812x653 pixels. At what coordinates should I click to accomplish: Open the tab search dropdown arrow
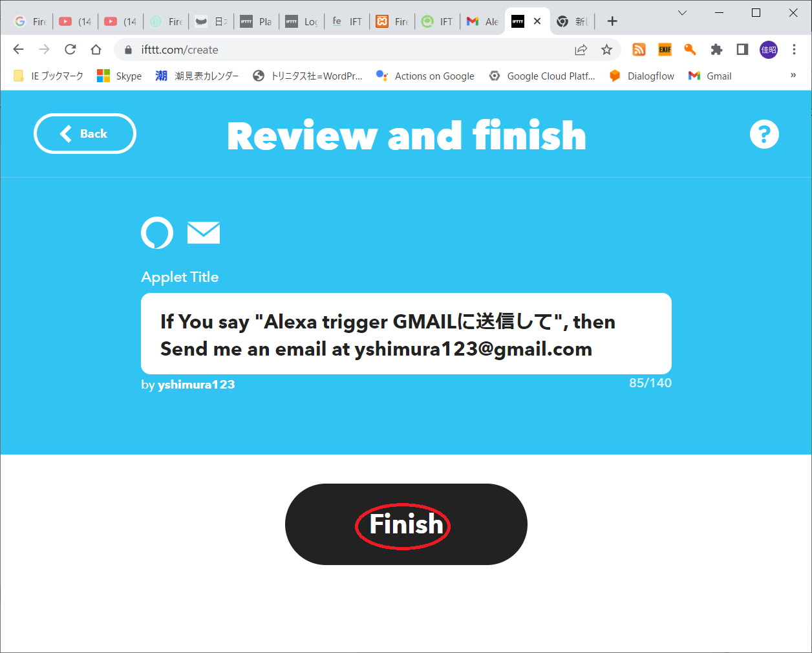pos(682,13)
